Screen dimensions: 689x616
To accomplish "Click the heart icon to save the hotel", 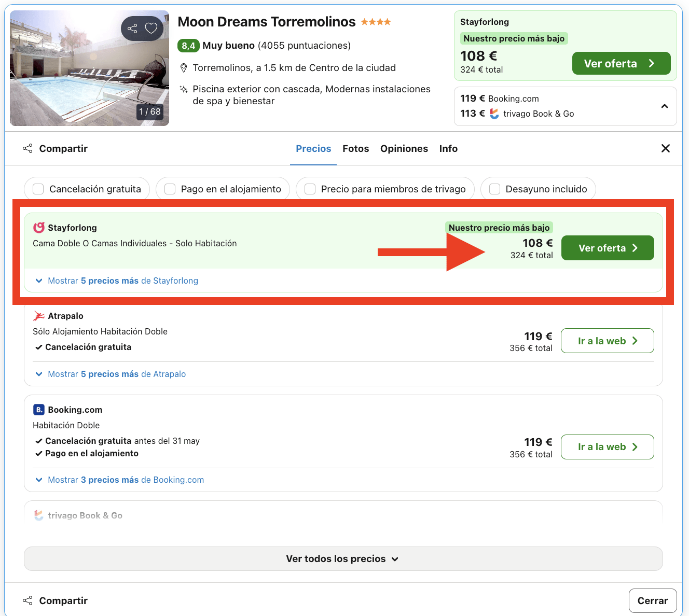I will click(x=151, y=29).
